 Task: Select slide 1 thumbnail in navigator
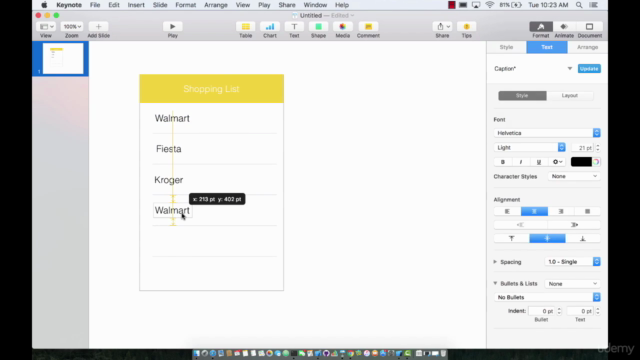tap(63, 59)
